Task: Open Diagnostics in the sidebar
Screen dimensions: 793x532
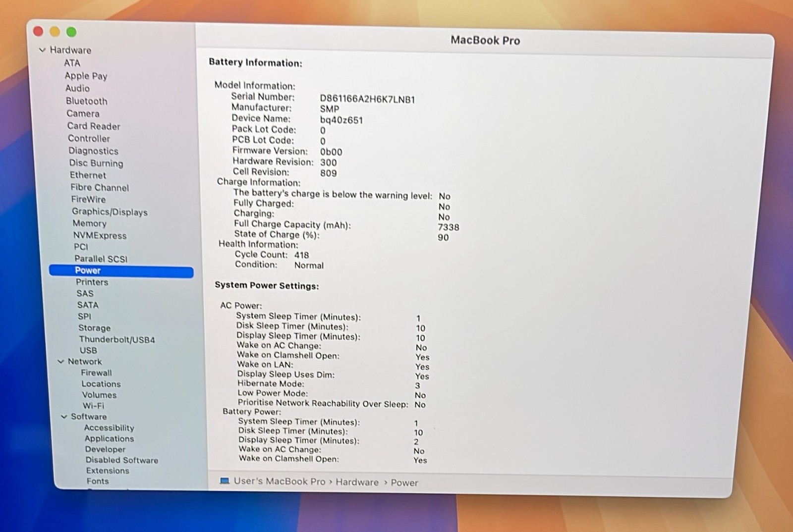Action: pos(94,151)
